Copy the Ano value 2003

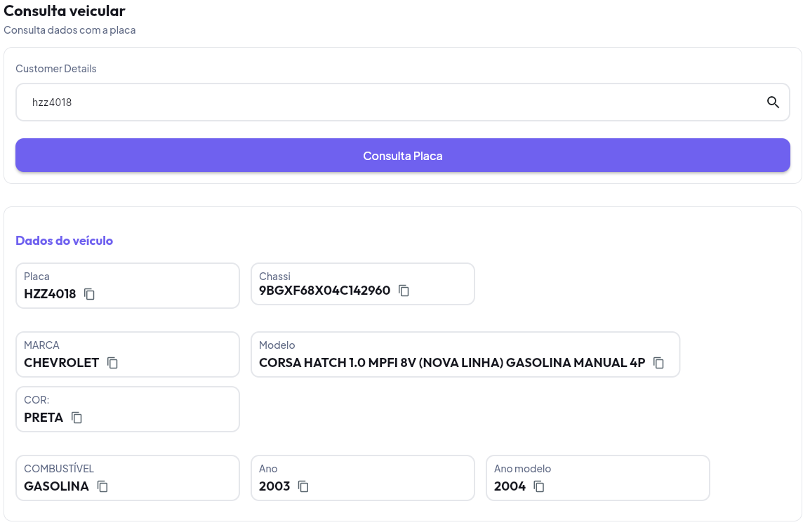pos(303,486)
